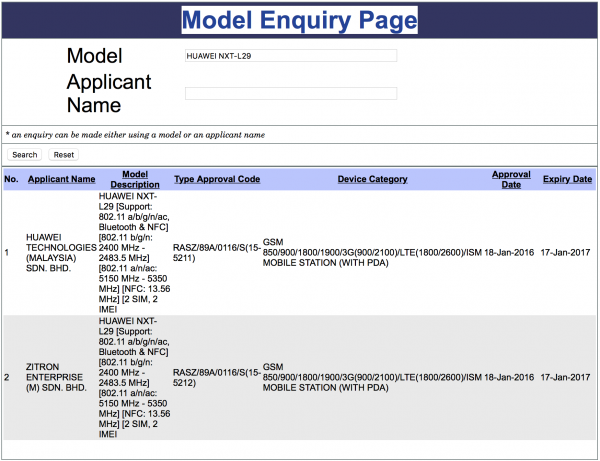The image size is (600, 461).
Task: Click the Model Enquiry Page heading
Action: pos(300,21)
